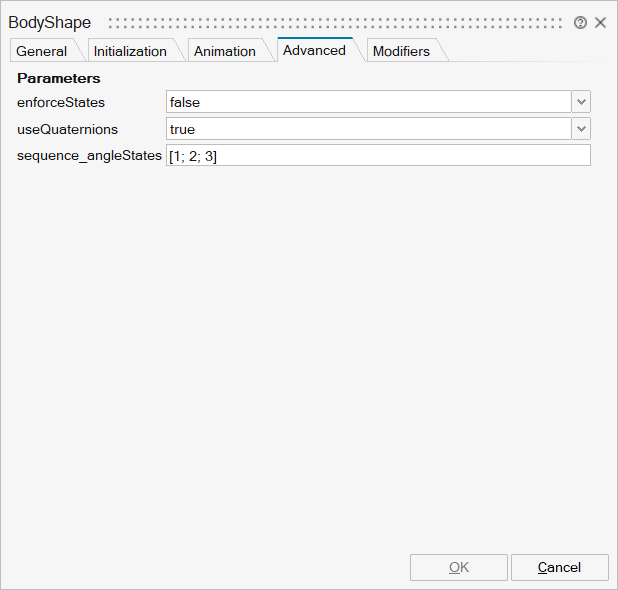The width and height of the screenshot is (618, 590).
Task: Click the useQuaternions parameter label
Action: coord(67,129)
